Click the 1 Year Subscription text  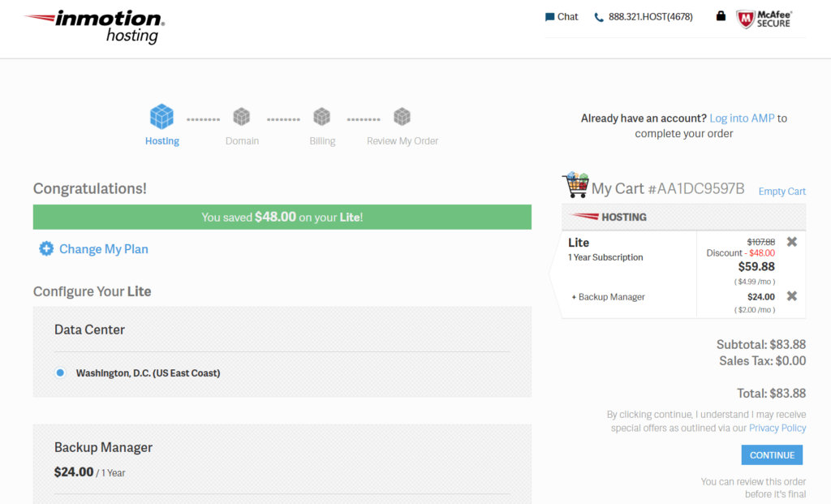pyautogui.click(x=605, y=257)
